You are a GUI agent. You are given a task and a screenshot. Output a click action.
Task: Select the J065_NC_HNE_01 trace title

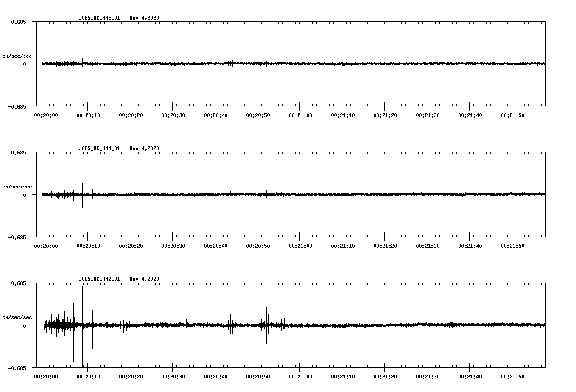(99, 18)
